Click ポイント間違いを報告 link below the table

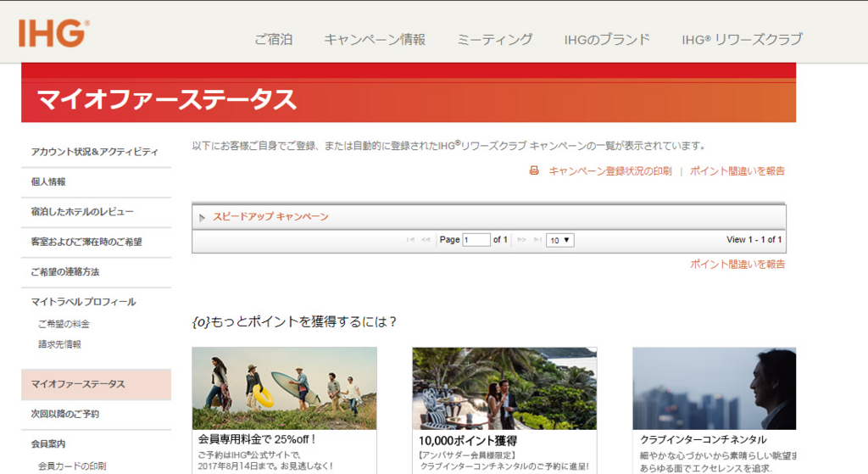pyautogui.click(x=737, y=264)
